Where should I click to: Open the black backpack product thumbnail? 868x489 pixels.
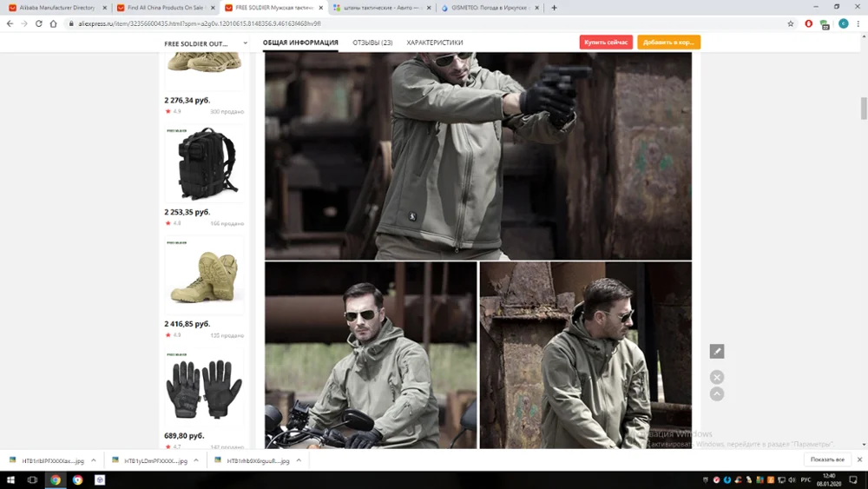click(x=204, y=163)
